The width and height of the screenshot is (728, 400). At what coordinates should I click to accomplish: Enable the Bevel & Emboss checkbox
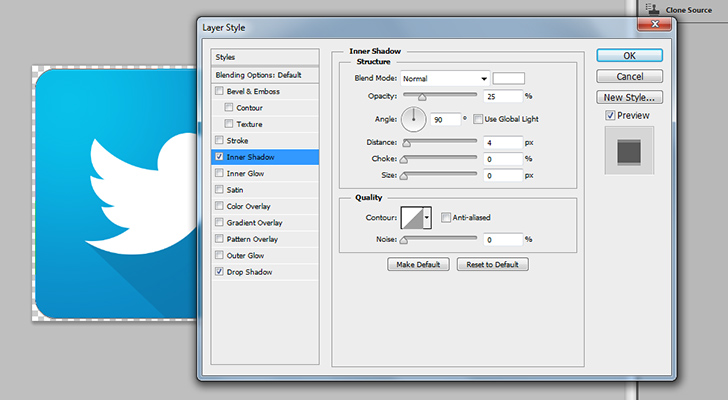[x=219, y=91]
